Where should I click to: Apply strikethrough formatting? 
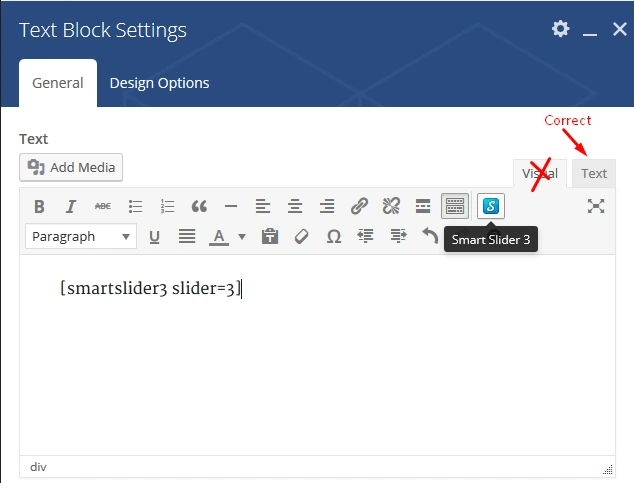click(103, 207)
